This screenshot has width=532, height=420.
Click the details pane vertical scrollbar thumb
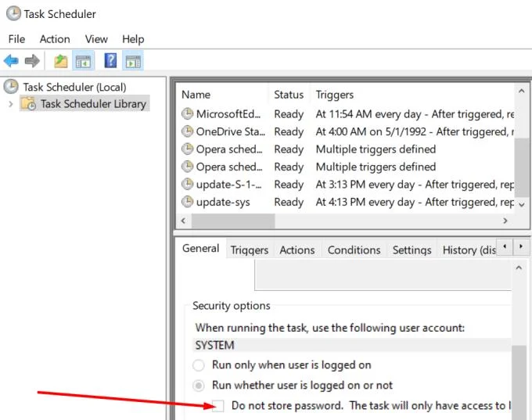click(519, 382)
